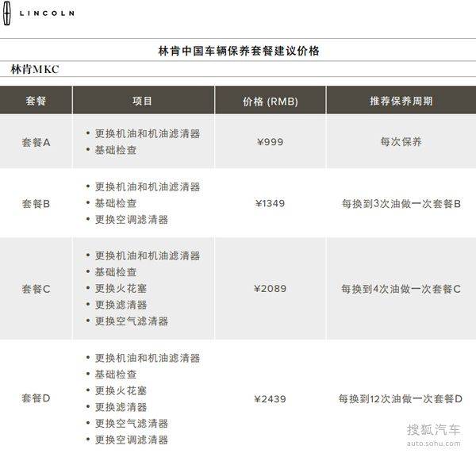Click 更换机油和机油滤清器 in the 套餐C row

pos(148,255)
